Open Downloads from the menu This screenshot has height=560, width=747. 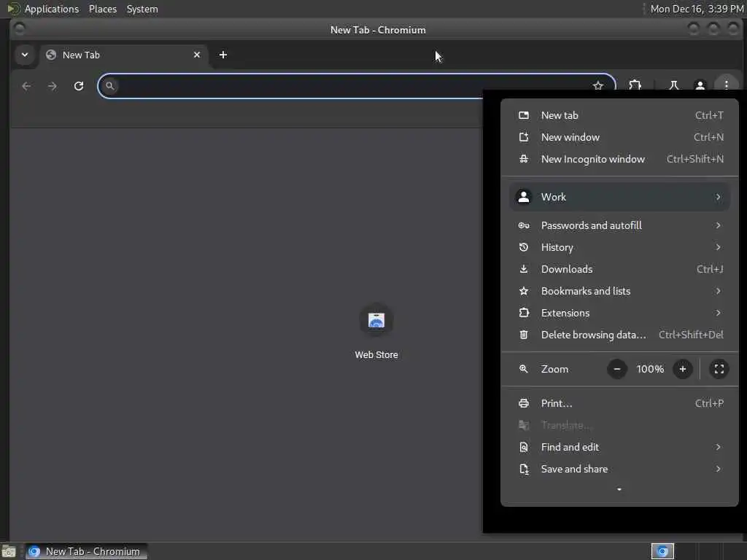coord(619,269)
